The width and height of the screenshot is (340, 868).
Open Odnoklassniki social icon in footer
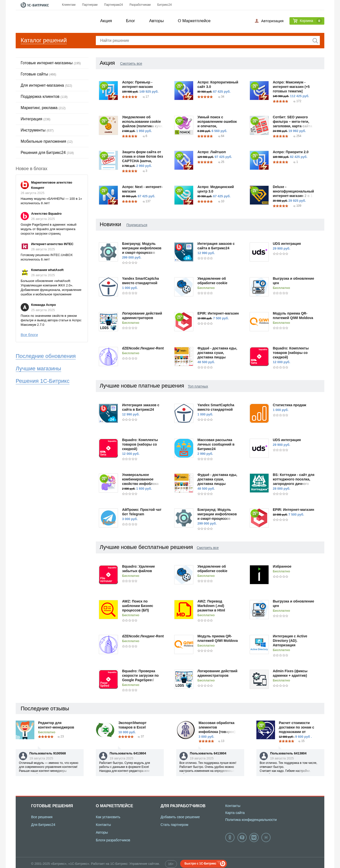click(x=230, y=837)
